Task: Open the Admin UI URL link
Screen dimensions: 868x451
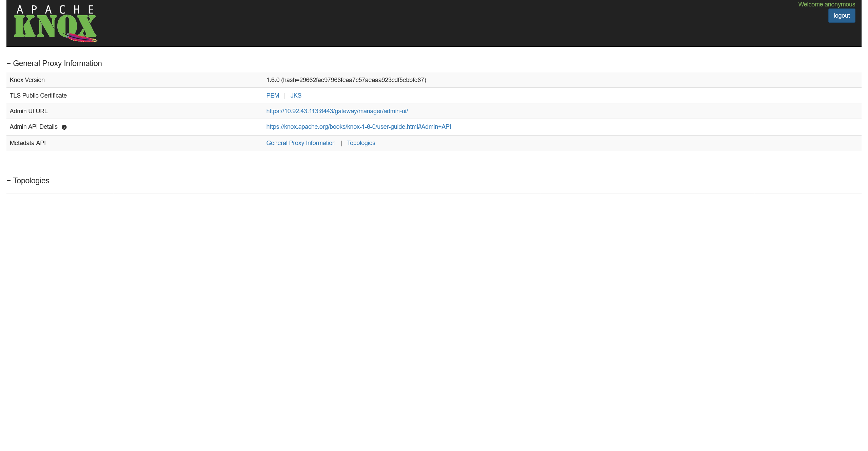Action: coord(337,111)
